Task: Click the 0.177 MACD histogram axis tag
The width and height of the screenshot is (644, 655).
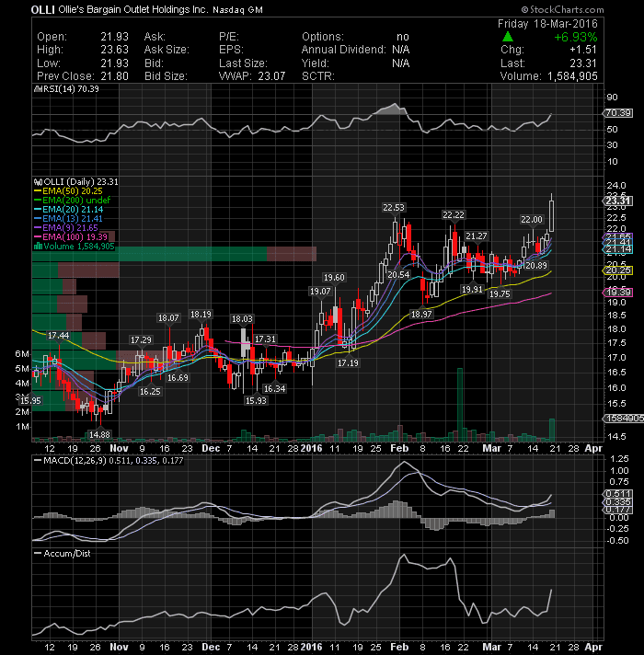Action: tap(617, 510)
